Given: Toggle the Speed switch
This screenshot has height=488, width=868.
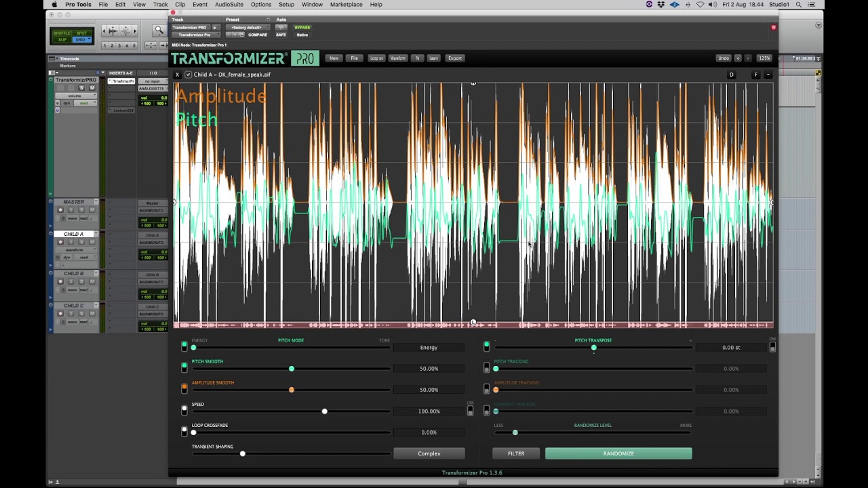Looking at the screenshot, I should click(x=184, y=410).
